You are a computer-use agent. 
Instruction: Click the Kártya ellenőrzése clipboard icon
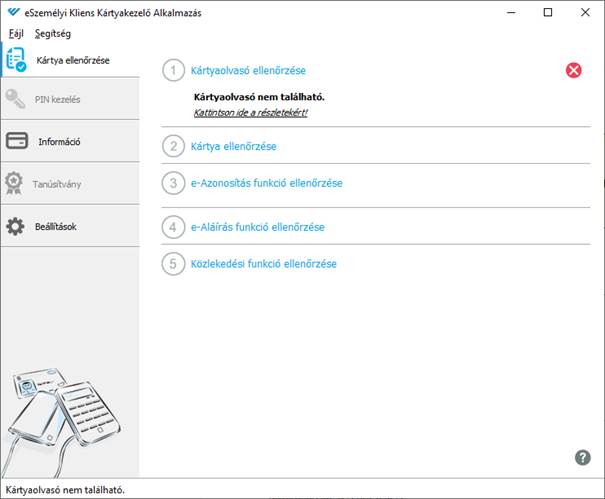[x=16, y=59]
